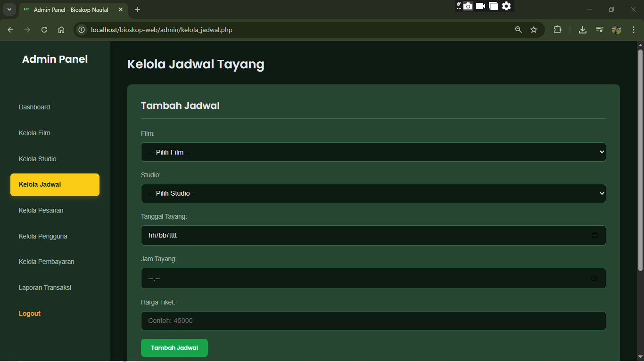Focus the Harga Tiket input field
644x362 pixels.
pos(373,321)
